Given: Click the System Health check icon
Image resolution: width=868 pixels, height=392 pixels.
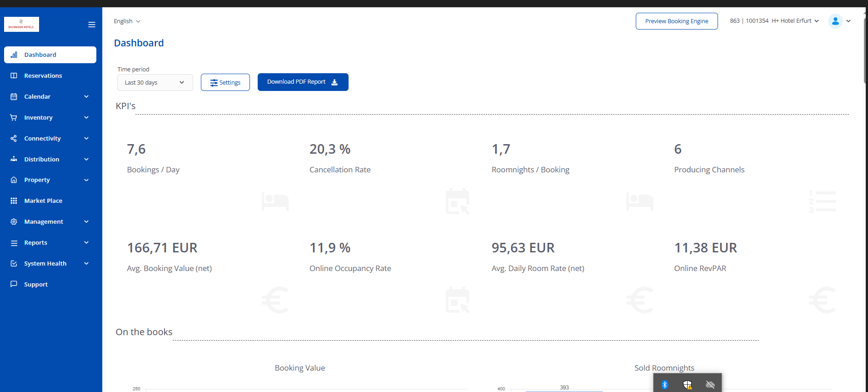Looking at the screenshot, I should [x=14, y=263].
